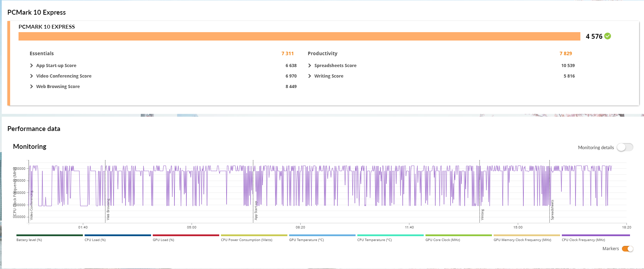Click the Productivity score 7 829
Viewport: 644px width, 269px height.
[566, 53]
